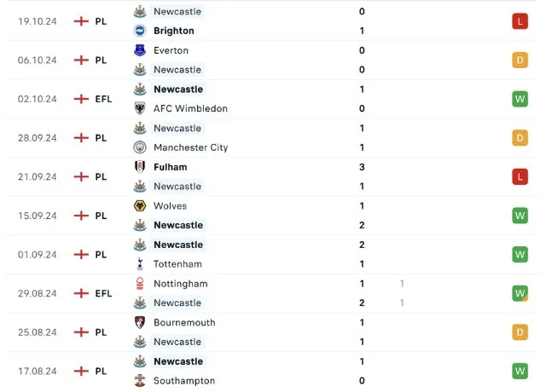The image size is (546, 392).
Task: Click the Southampton club crest icon
Action: tap(140, 381)
